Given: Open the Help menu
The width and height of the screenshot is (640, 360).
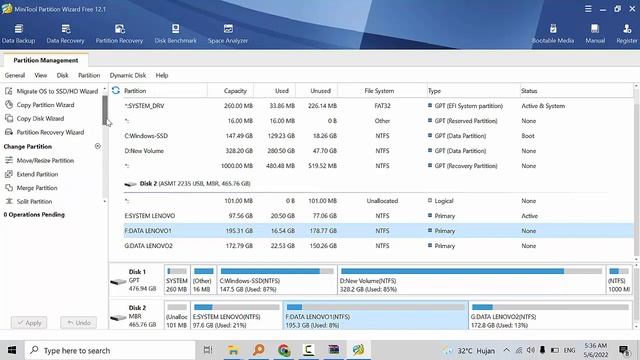Looking at the screenshot, I should [162, 75].
